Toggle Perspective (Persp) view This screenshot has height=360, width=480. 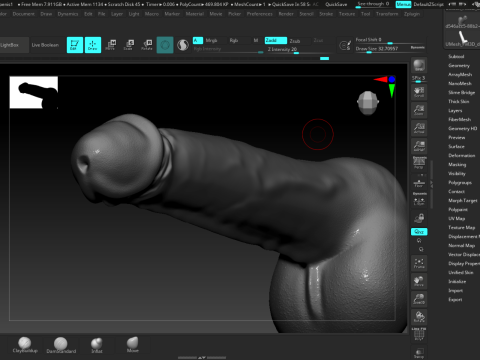(419, 163)
